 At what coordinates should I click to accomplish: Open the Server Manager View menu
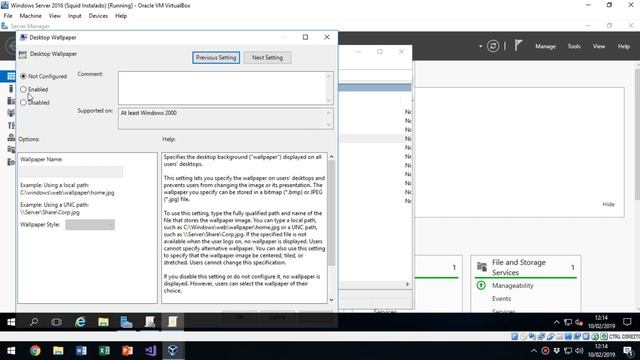(599, 46)
